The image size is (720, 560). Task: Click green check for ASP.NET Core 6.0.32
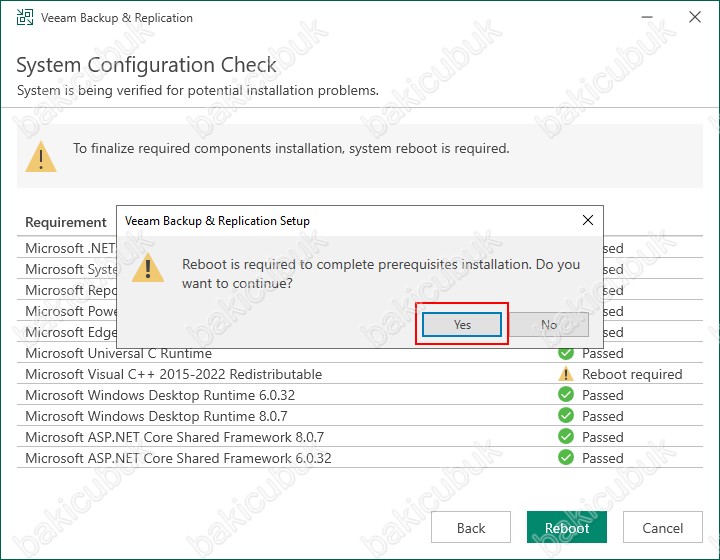click(566, 458)
